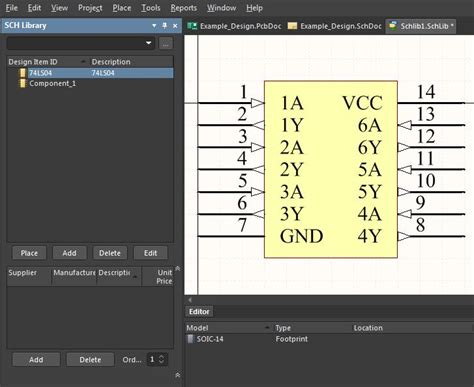Screen dimensions: 474x387
Task: Select the Editor tab
Action: (199, 312)
